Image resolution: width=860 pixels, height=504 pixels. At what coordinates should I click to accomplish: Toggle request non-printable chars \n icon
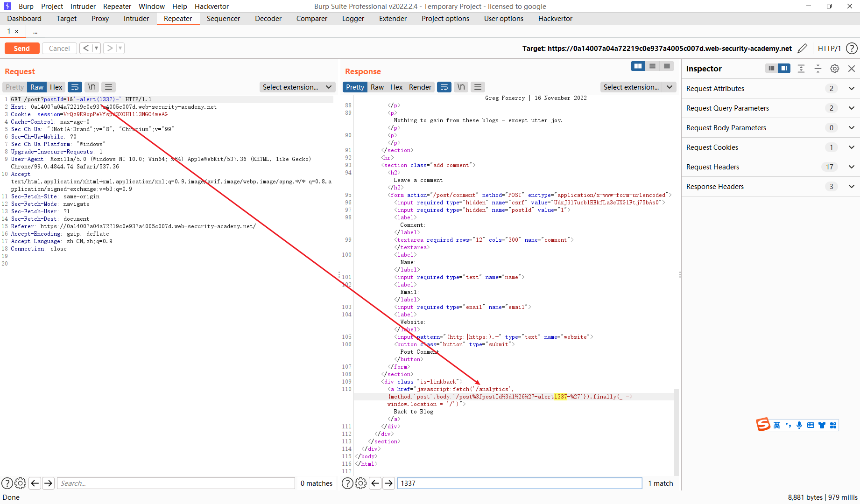(92, 87)
